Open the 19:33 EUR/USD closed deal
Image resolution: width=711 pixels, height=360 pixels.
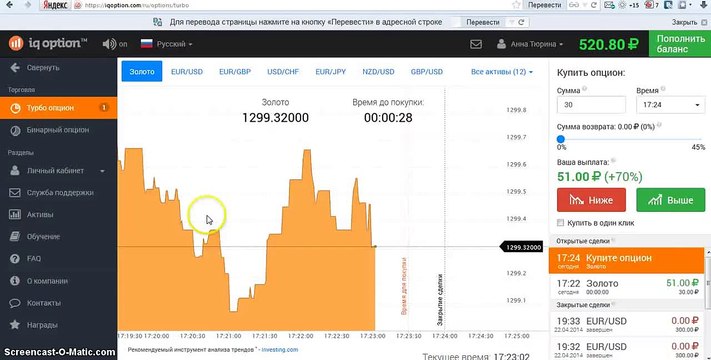point(627,324)
